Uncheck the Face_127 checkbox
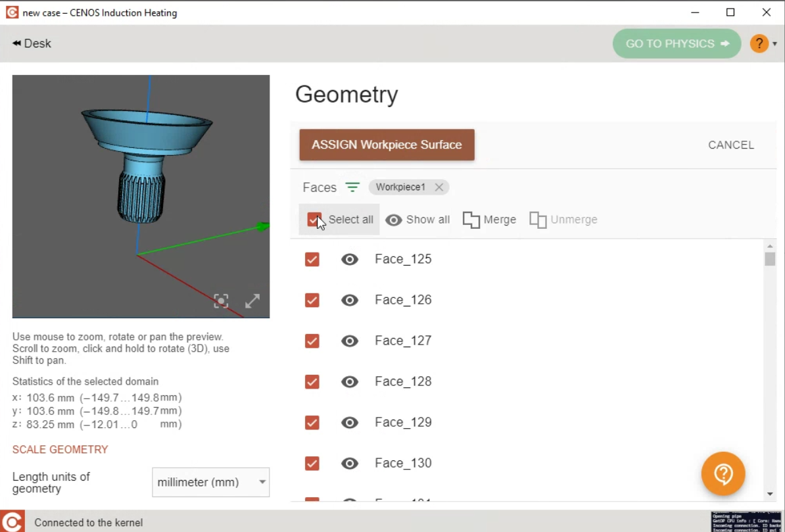 coord(312,341)
